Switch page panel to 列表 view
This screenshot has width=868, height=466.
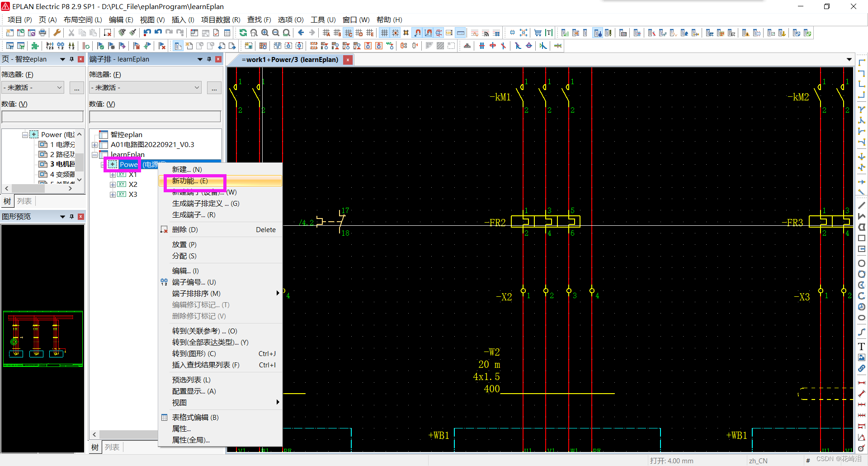pos(24,201)
